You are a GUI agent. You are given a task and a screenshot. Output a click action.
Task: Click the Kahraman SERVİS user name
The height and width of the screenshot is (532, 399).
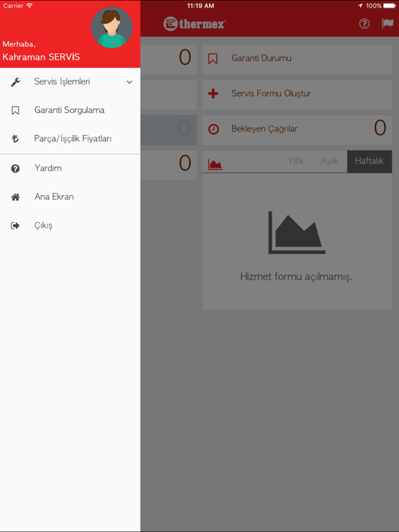(41, 57)
